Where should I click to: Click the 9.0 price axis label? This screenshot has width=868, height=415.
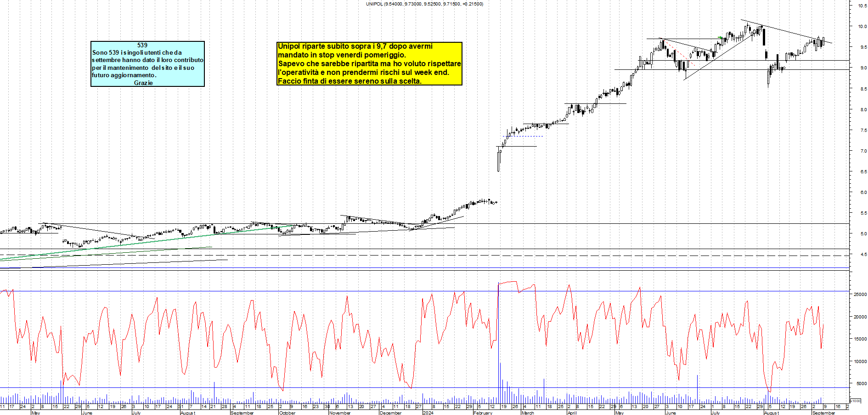click(863, 68)
